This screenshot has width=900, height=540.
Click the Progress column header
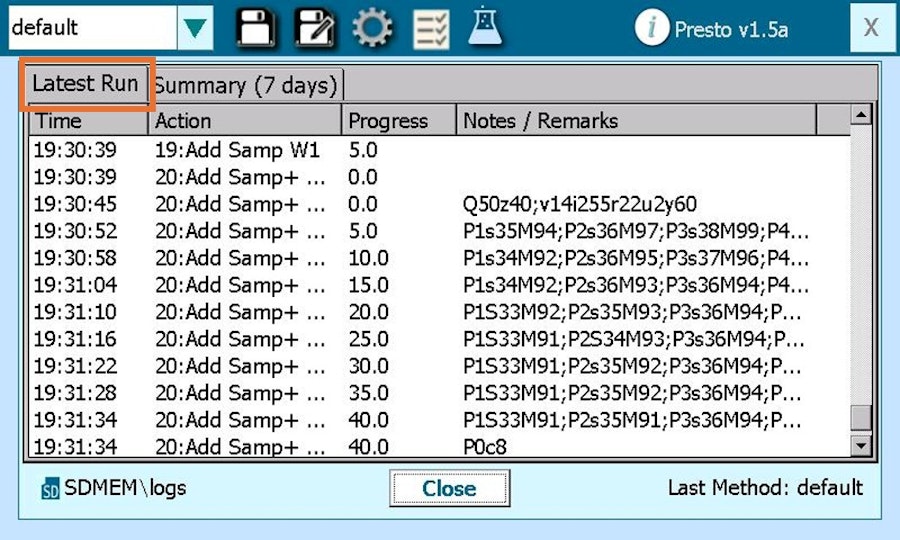pyautogui.click(x=399, y=121)
